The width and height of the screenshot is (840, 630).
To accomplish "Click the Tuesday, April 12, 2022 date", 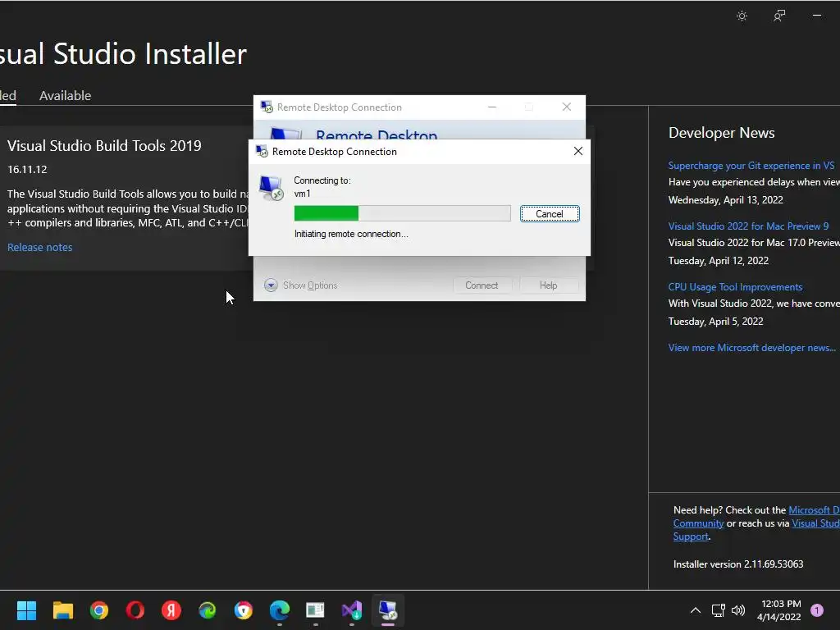I will (x=719, y=261).
